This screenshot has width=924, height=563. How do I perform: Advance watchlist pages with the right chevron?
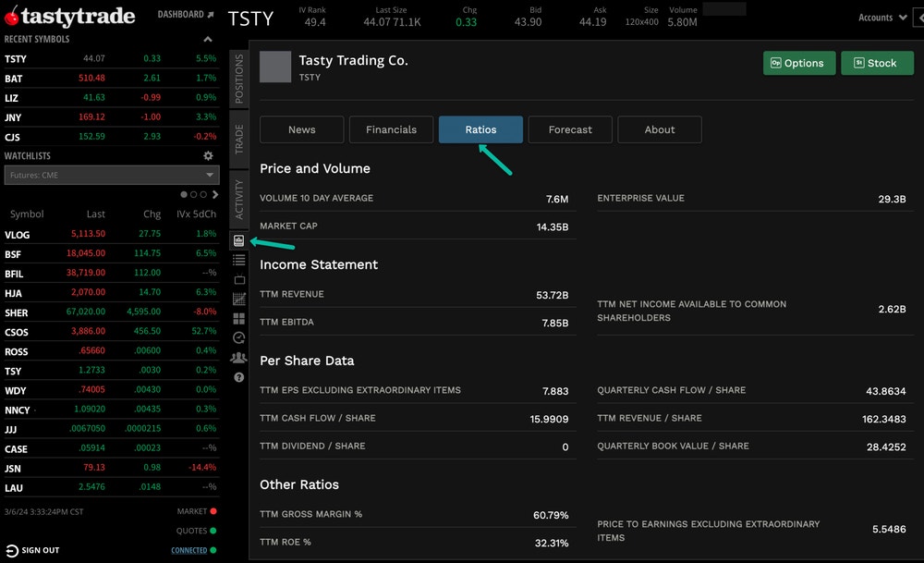(x=215, y=194)
